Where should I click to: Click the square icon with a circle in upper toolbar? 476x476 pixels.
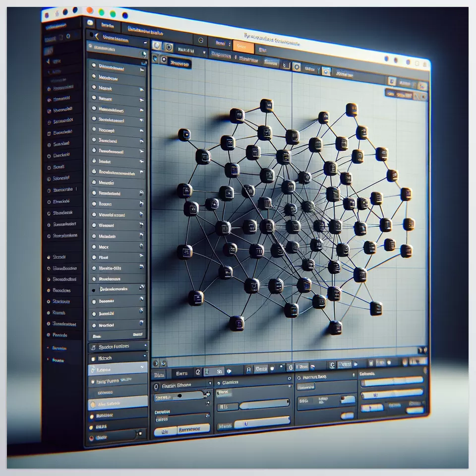click(x=297, y=67)
